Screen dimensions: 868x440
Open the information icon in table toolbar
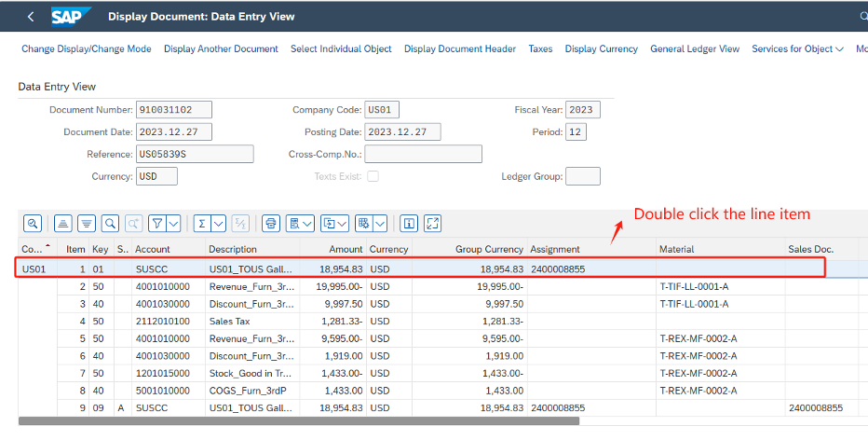[x=408, y=223]
